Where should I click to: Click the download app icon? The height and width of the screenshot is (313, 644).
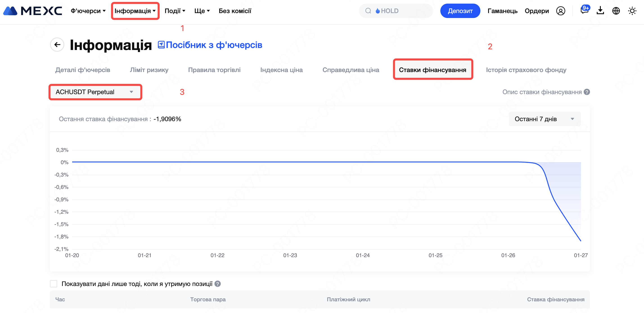pos(600,11)
